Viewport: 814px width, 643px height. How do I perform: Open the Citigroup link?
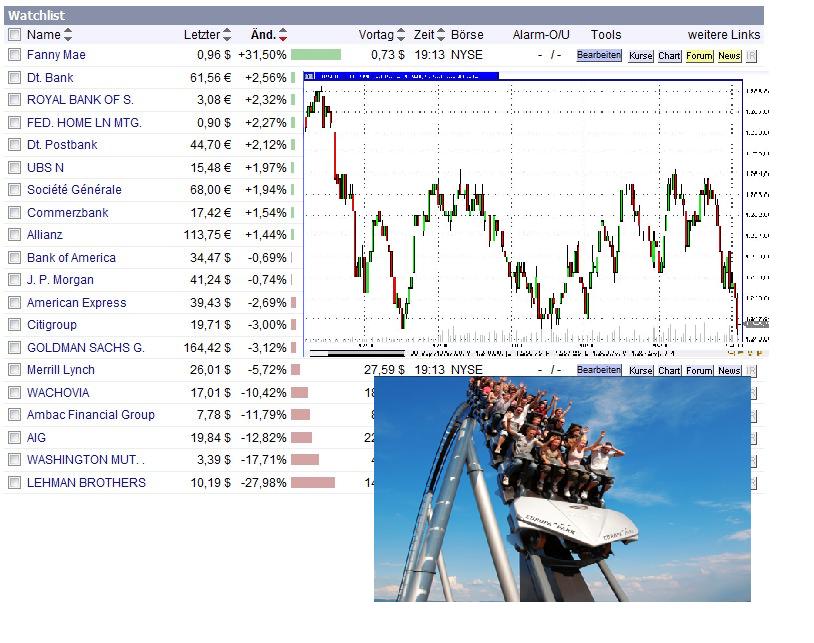(x=51, y=325)
